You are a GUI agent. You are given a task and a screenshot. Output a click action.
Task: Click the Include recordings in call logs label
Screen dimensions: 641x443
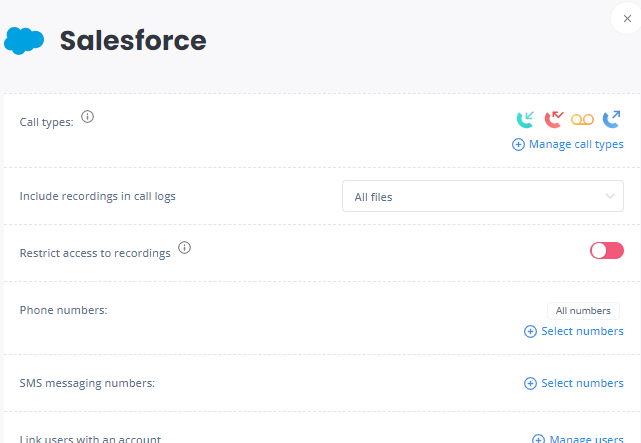[x=98, y=196]
